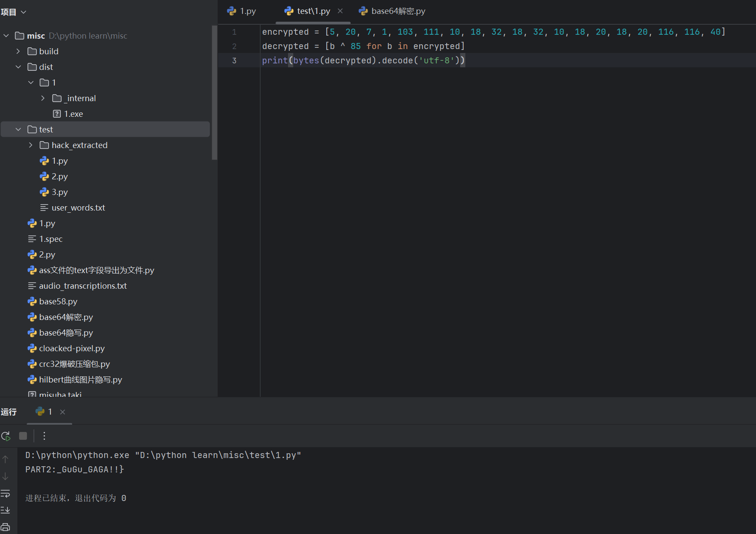The height and width of the screenshot is (534, 756).
Task: Click the project tree vertical scrollbar
Action: pyautogui.click(x=214, y=93)
